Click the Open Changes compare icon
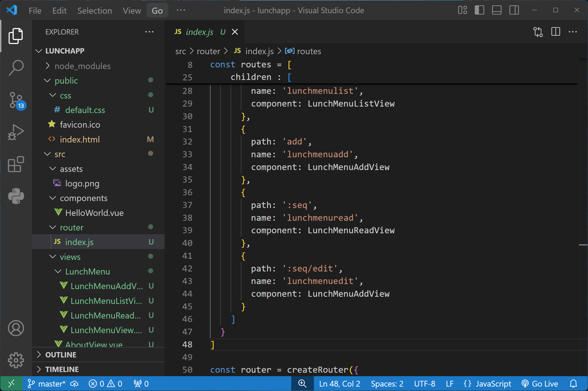This screenshot has height=391, width=588. pos(538,32)
